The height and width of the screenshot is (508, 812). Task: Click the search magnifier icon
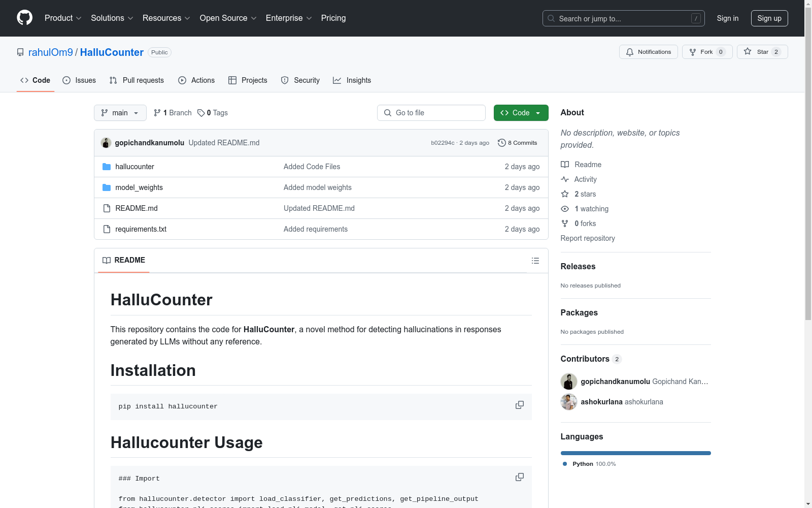(551, 18)
